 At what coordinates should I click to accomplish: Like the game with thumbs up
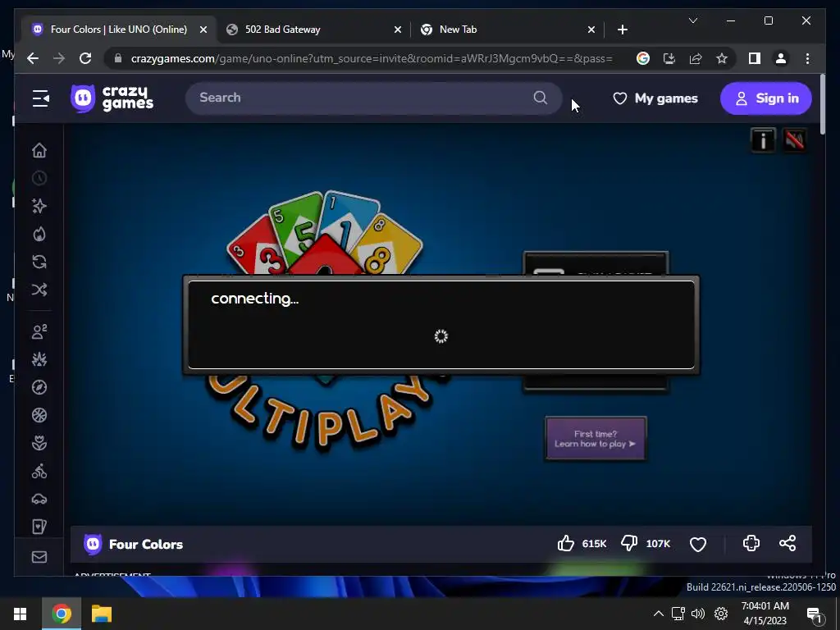pos(566,543)
